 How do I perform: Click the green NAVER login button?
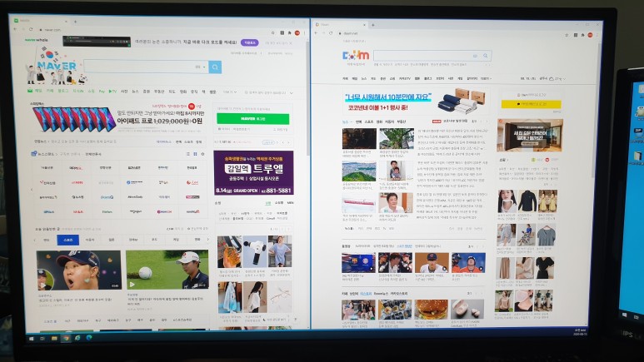coord(252,119)
